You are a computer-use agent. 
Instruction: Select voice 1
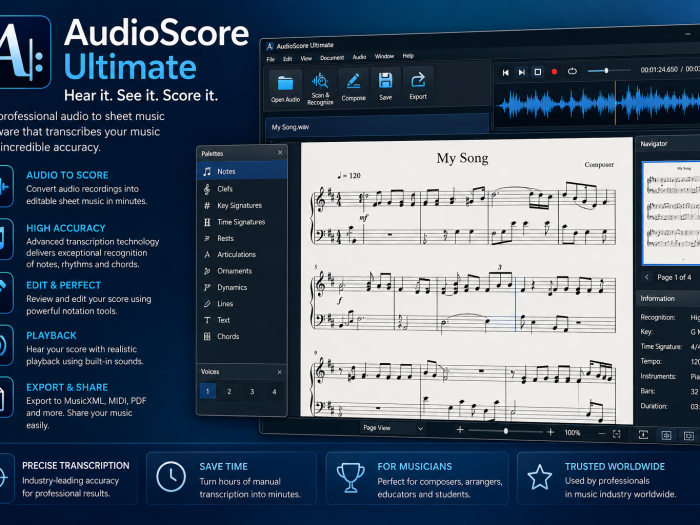point(208,392)
